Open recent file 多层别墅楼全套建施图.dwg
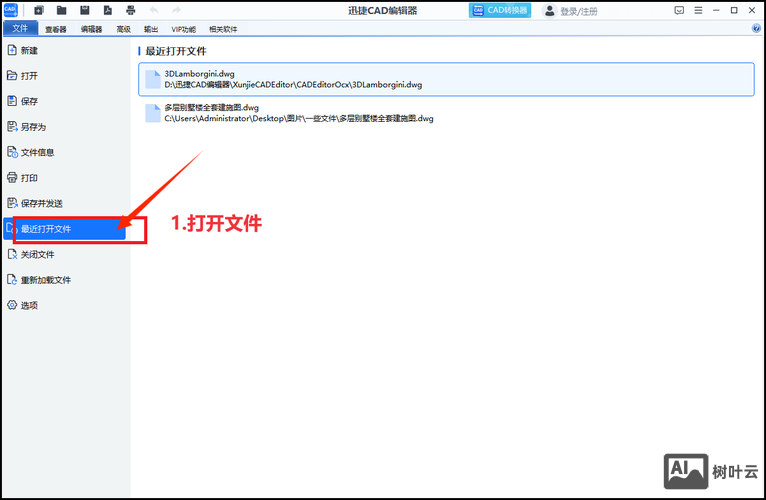 446,113
